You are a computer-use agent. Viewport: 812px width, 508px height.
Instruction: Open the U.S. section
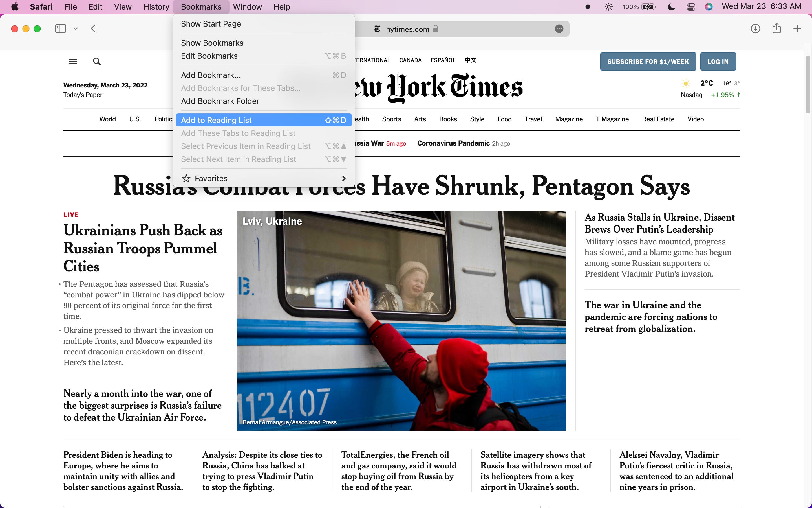(x=135, y=119)
